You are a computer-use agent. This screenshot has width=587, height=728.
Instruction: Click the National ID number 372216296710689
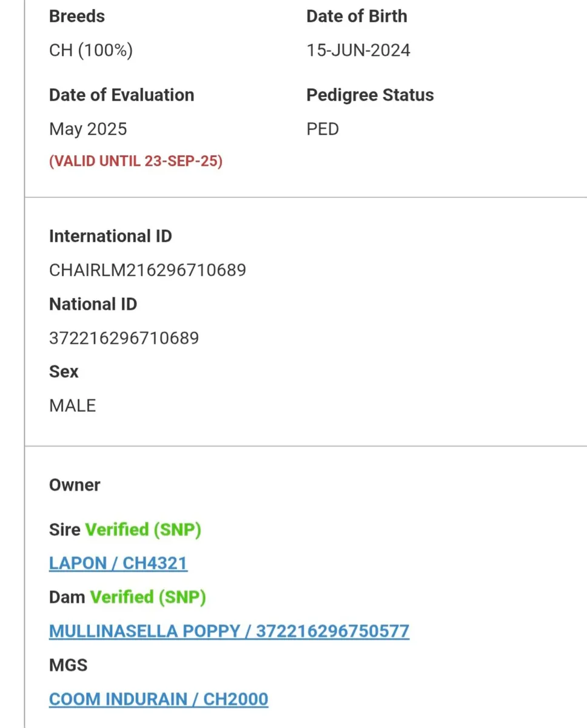click(x=124, y=338)
